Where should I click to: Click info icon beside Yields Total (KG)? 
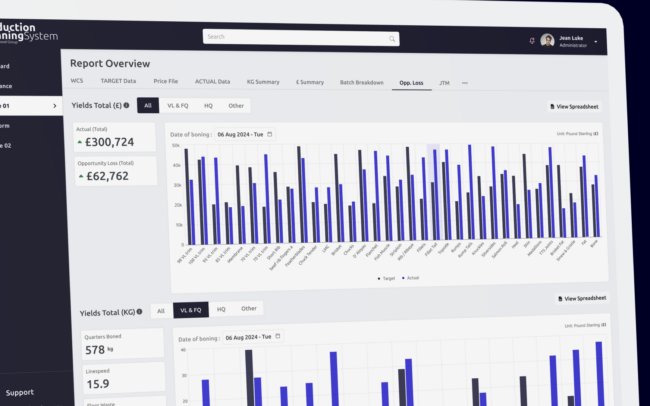tap(139, 312)
